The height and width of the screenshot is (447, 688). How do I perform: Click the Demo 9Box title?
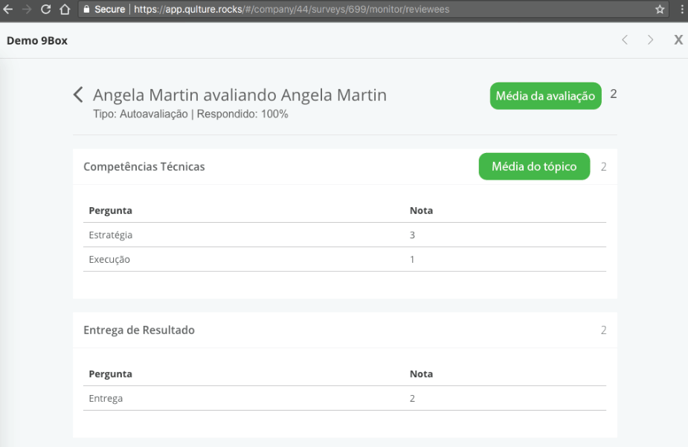pos(37,40)
